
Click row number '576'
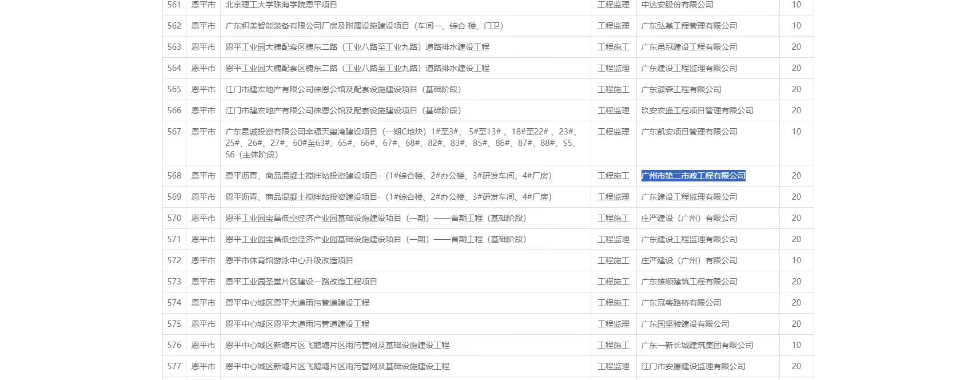(174, 345)
